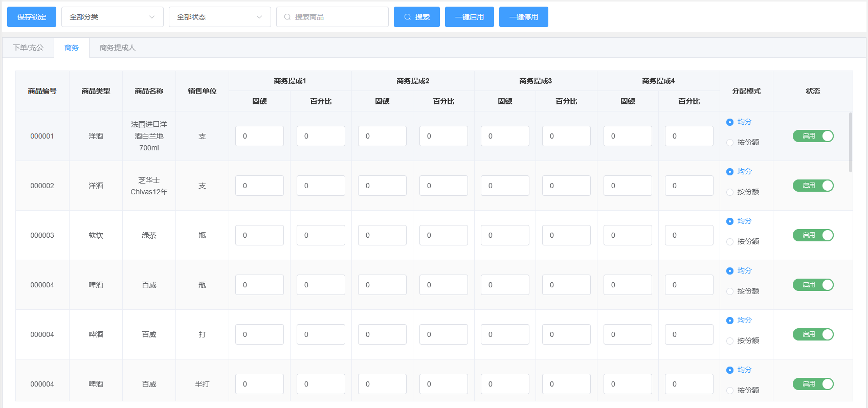Select 按份额 mode for product 000001
This screenshot has height=408, width=868.
730,143
